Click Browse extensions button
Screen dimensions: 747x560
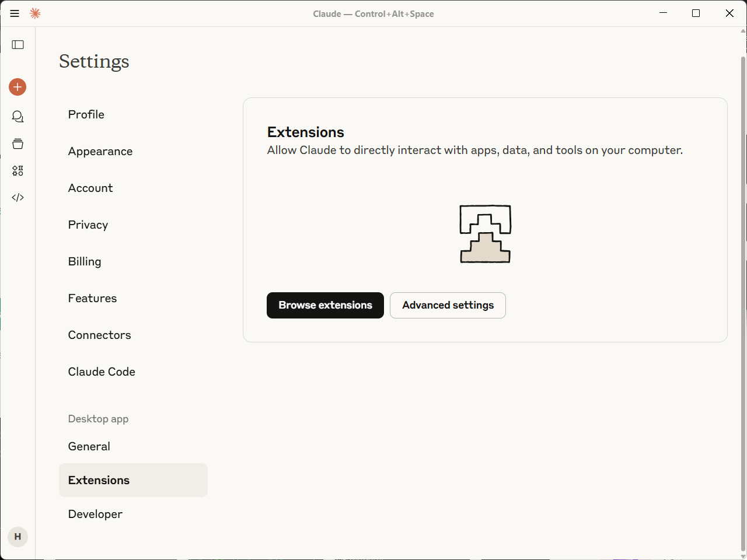pyautogui.click(x=325, y=305)
